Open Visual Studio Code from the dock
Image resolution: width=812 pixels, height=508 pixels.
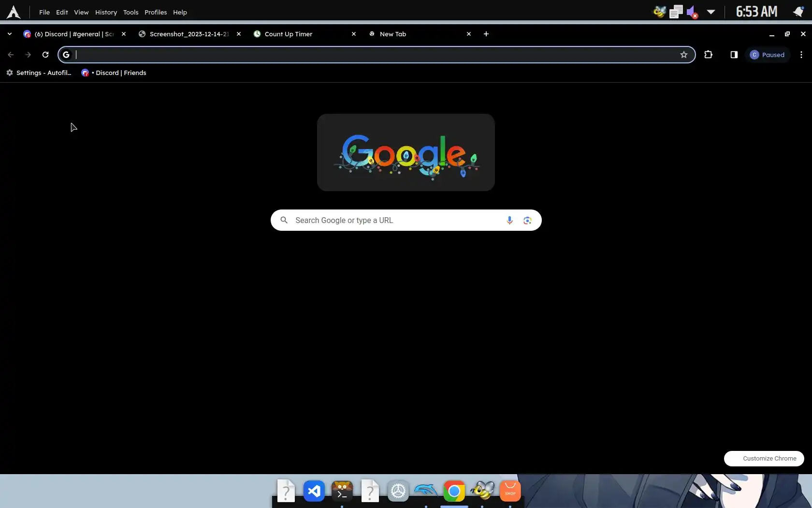pyautogui.click(x=314, y=492)
